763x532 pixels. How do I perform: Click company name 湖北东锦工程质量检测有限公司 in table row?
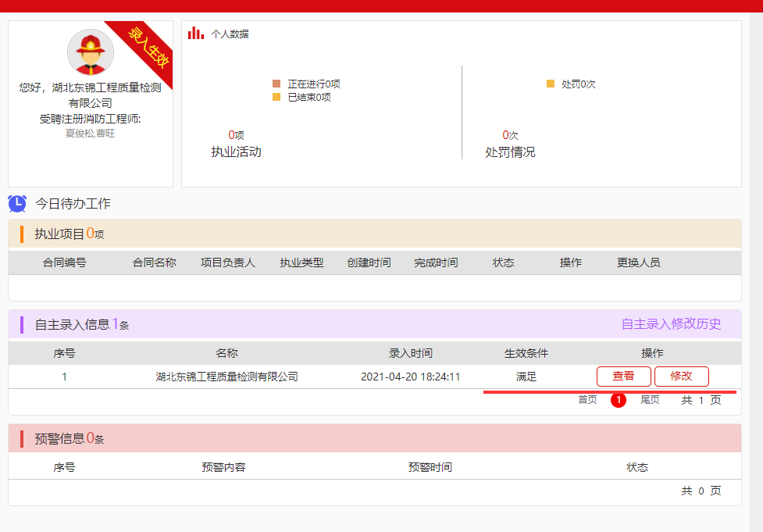pos(226,377)
